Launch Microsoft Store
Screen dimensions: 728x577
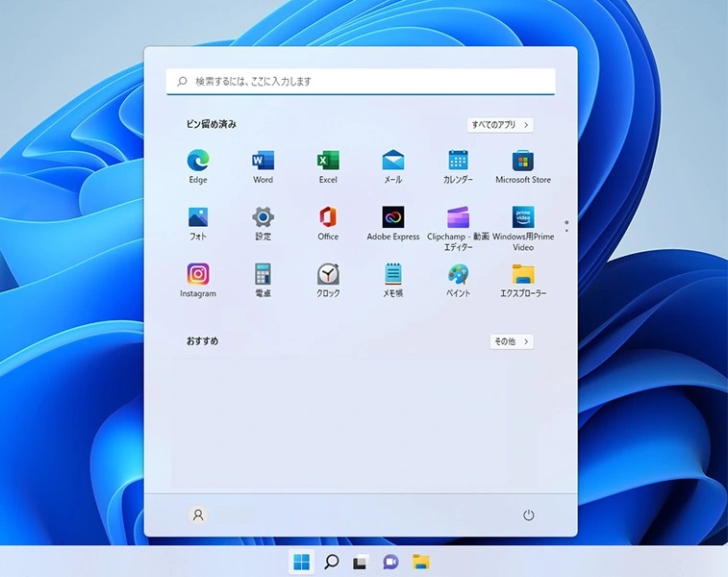coord(523,166)
